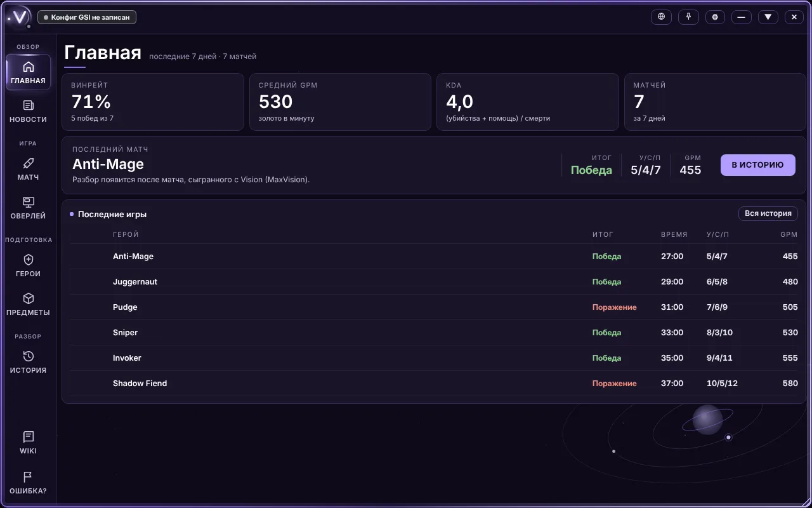Image resolution: width=812 pixels, height=508 pixels.
Task: Click the Винрейт 71% stat card
Action: point(153,102)
